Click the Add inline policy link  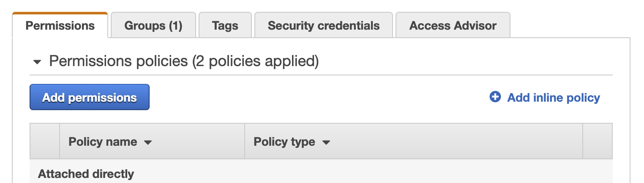tap(553, 98)
